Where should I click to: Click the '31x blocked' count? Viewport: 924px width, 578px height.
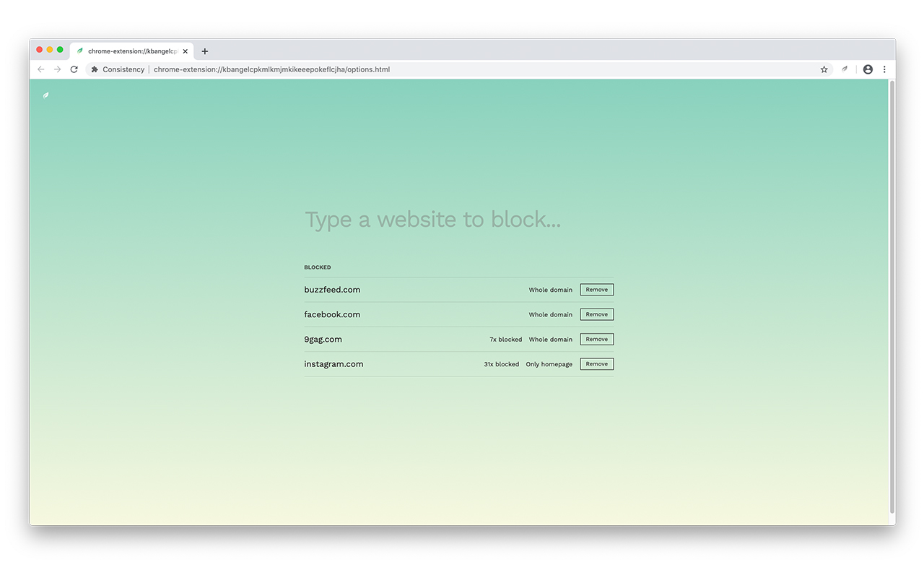[x=502, y=364]
